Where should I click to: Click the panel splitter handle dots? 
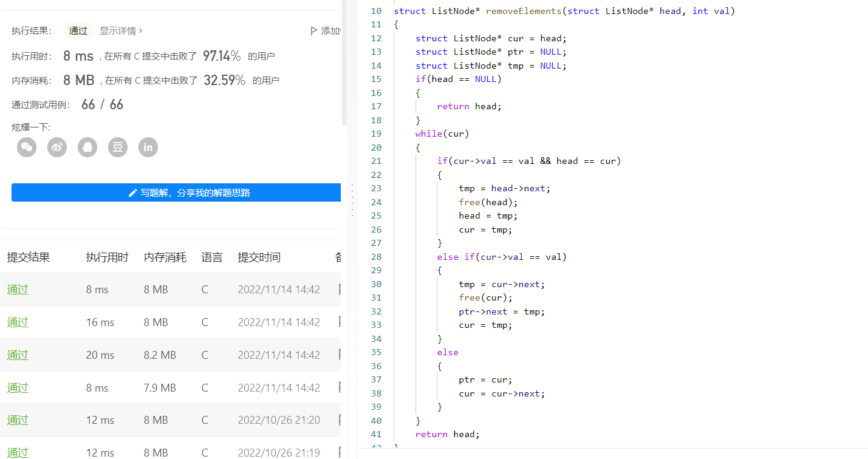pyautogui.click(x=352, y=201)
